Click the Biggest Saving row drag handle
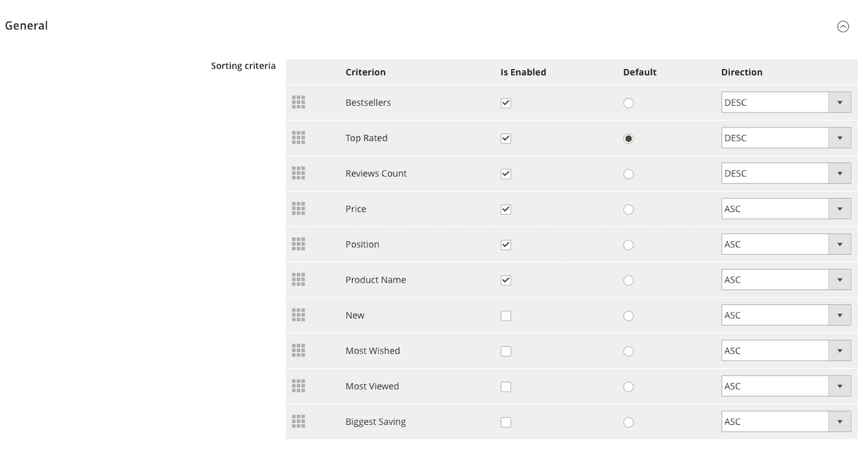 (x=298, y=422)
